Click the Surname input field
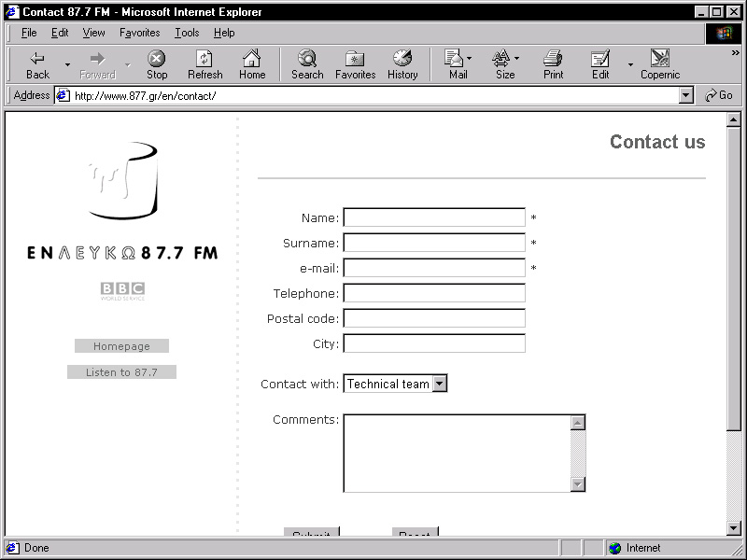This screenshot has width=747, height=560. point(434,243)
